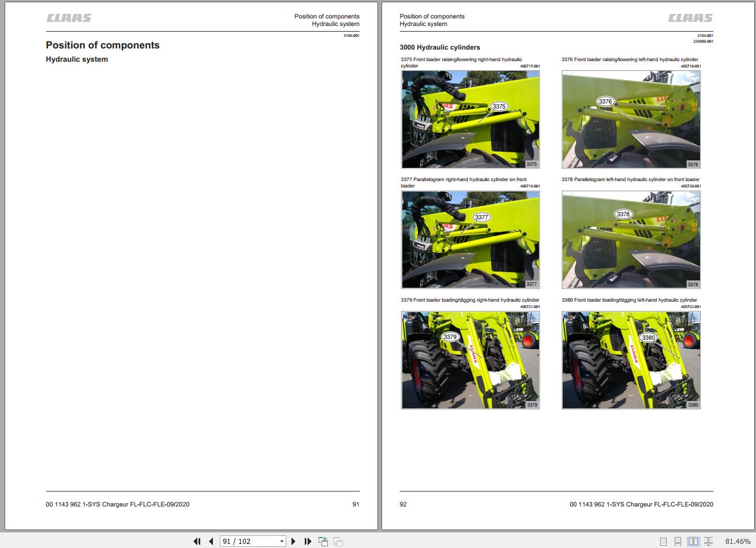Click the image code 405717-001
This screenshot has height=548, width=756.
pos(530,66)
